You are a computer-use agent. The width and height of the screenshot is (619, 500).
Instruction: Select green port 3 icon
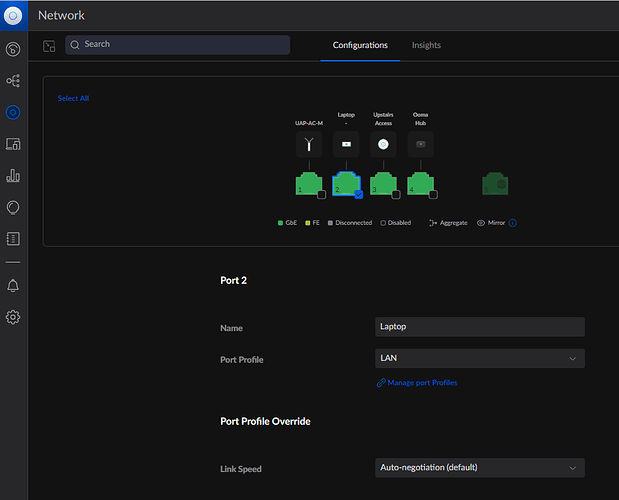pyautogui.click(x=383, y=183)
